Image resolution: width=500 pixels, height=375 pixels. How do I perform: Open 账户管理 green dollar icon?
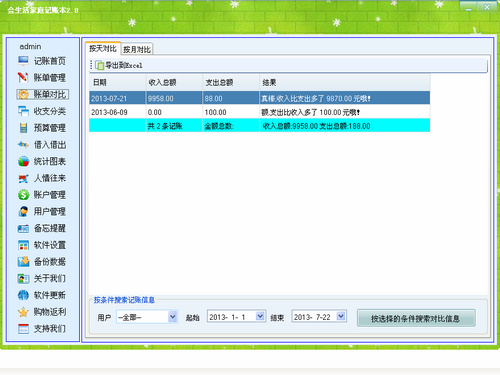[x=23, y=195]
